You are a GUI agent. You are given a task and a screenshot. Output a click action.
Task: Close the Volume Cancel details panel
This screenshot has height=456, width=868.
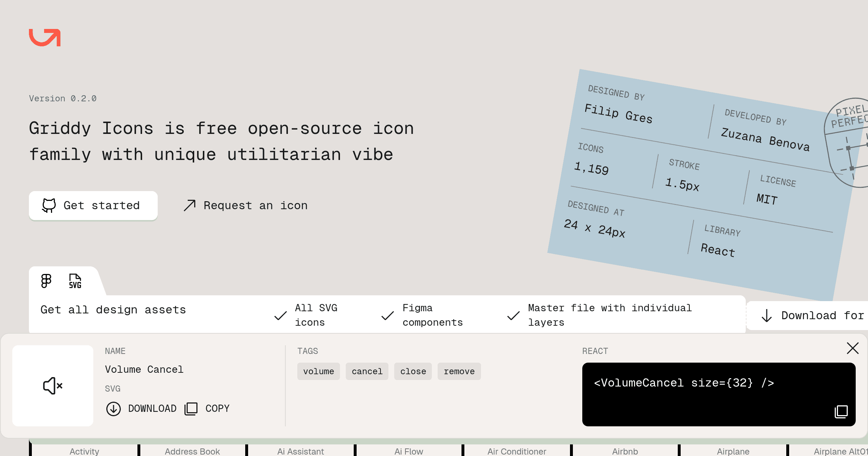click(x=852, y=348)
